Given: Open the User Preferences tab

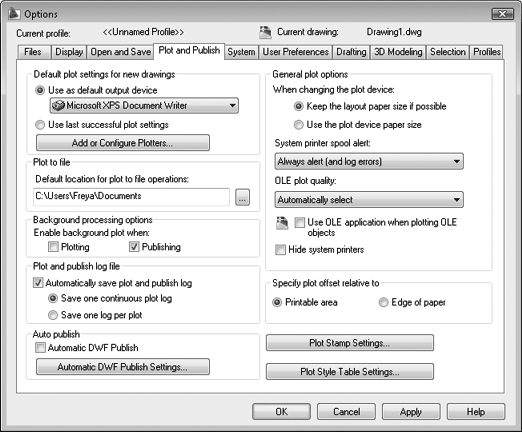Looking at the screenshot, I should tap(296, 52).
